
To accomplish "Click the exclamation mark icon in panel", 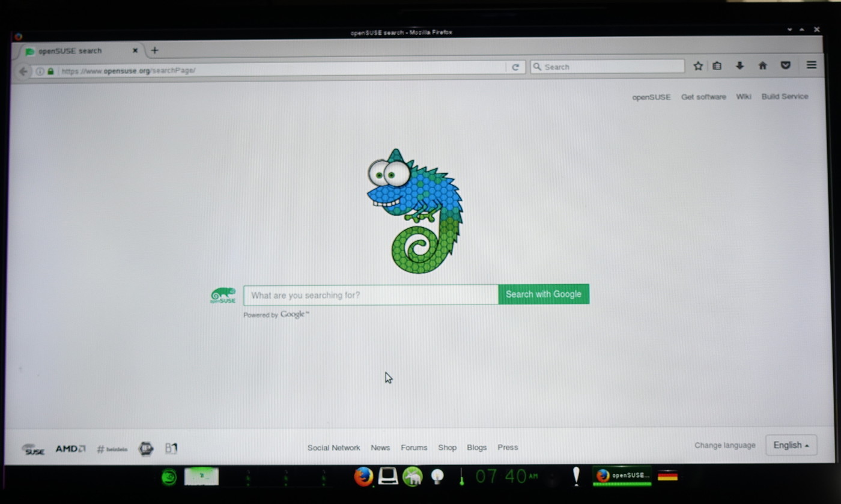I will click(x=576, y=476).
